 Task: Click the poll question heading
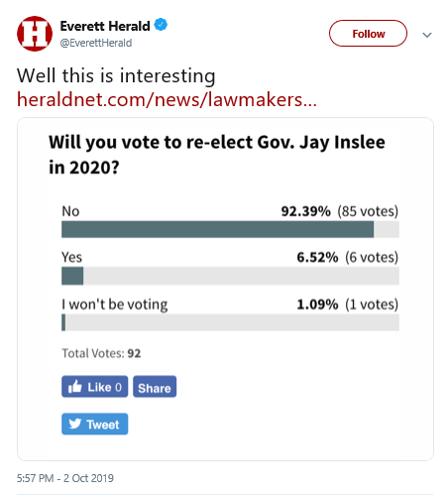tap(217, 155)
